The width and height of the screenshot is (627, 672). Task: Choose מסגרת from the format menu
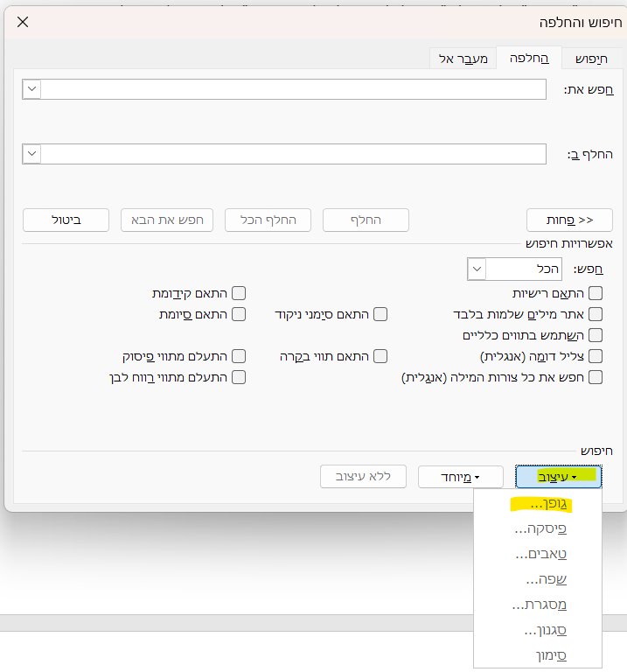tap(538, 605)
